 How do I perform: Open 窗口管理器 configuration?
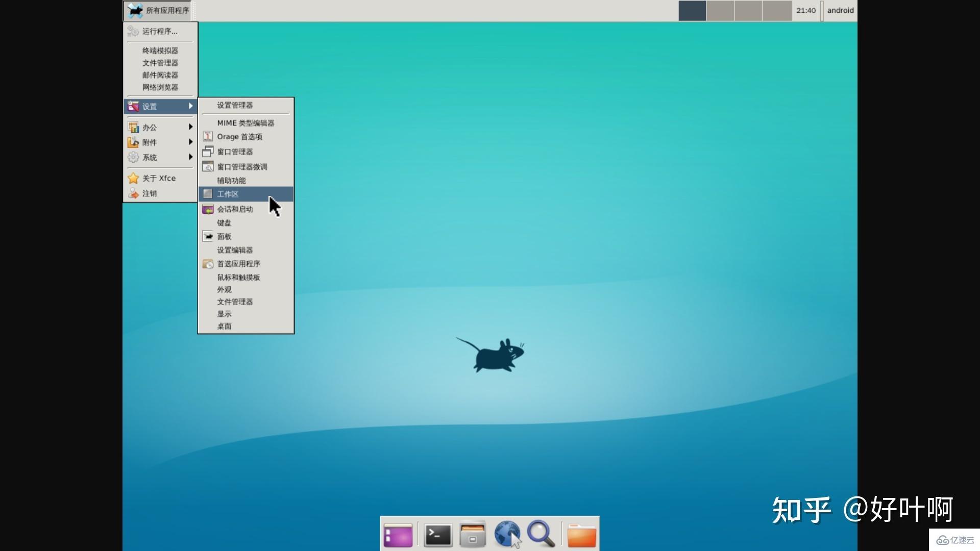[x=234, y=152]
